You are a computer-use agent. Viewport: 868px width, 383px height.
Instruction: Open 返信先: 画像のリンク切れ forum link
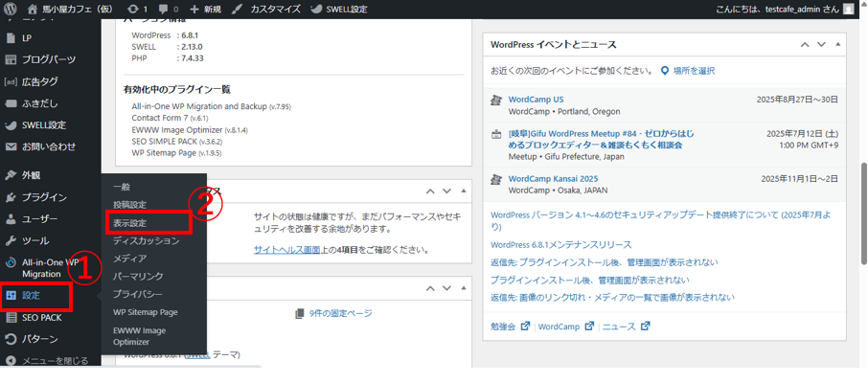click(x=613, y=297)
